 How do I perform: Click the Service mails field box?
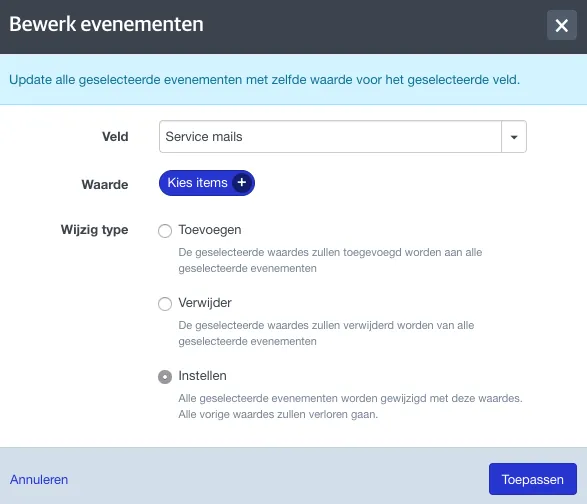pos(343,137)
